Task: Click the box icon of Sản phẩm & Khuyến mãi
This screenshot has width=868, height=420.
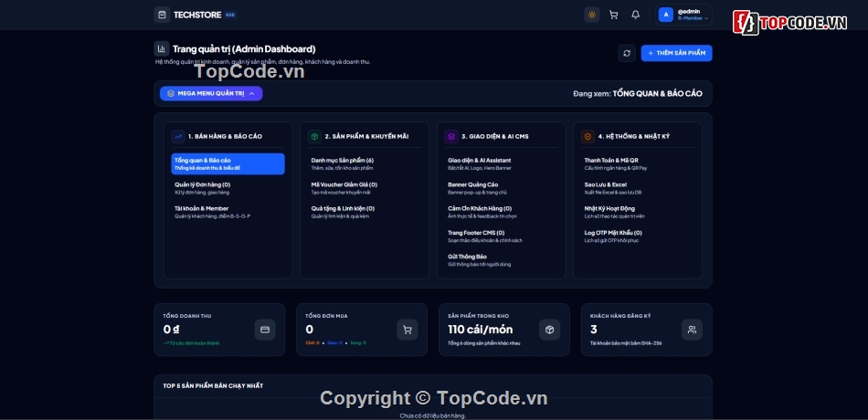Action: pyautogui.click(x=315, y=136)
